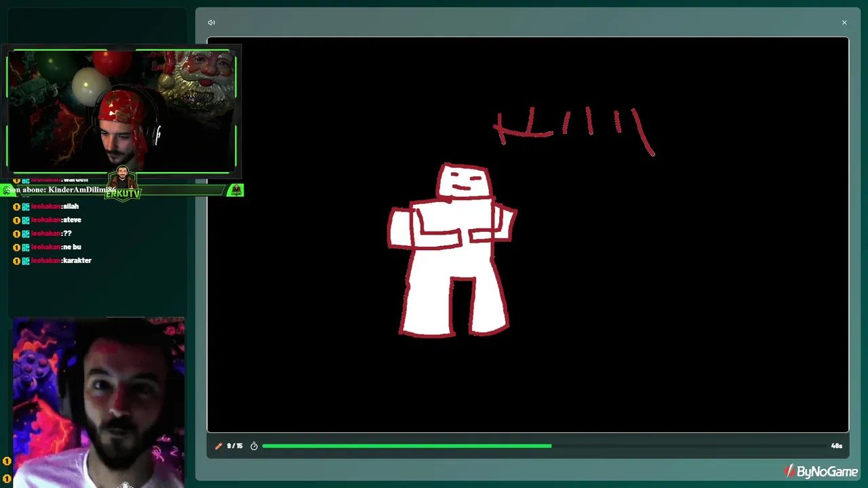Select chat message 'leohakan:ne bu'

56,247
